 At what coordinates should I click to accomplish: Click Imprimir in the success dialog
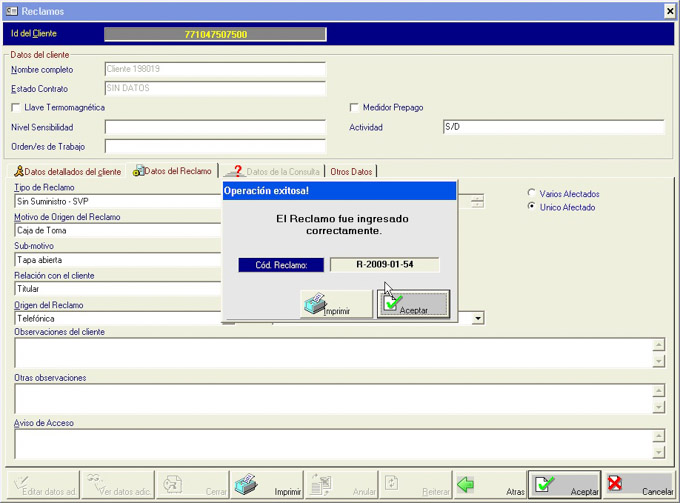pos(336,304)
